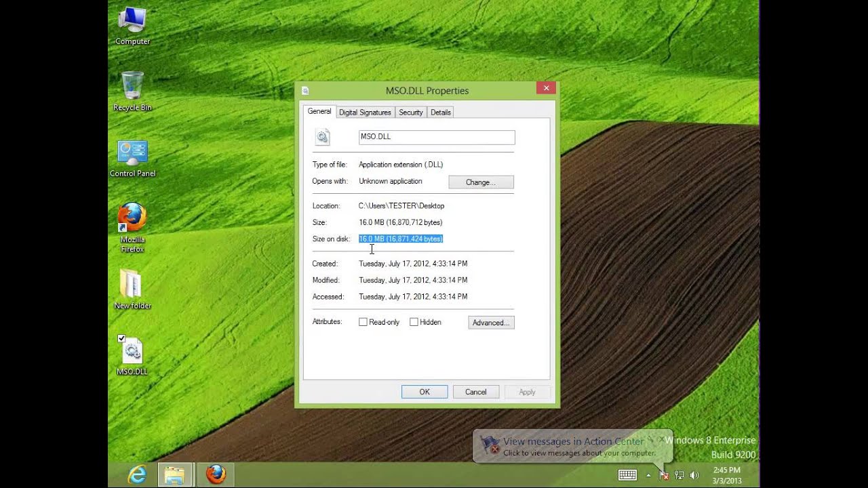
Task: Open the Computer desktop icon
Action: 132,26
